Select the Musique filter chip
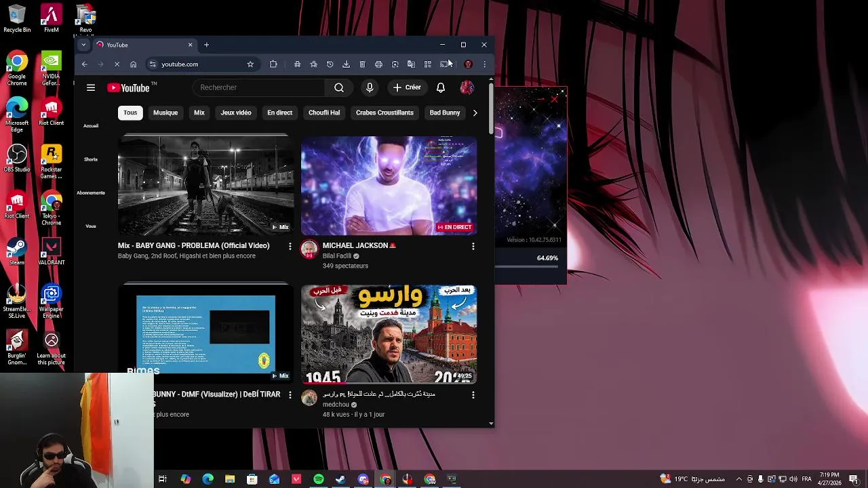The width and height of the screenshot is (868, 488). [165, 113]
